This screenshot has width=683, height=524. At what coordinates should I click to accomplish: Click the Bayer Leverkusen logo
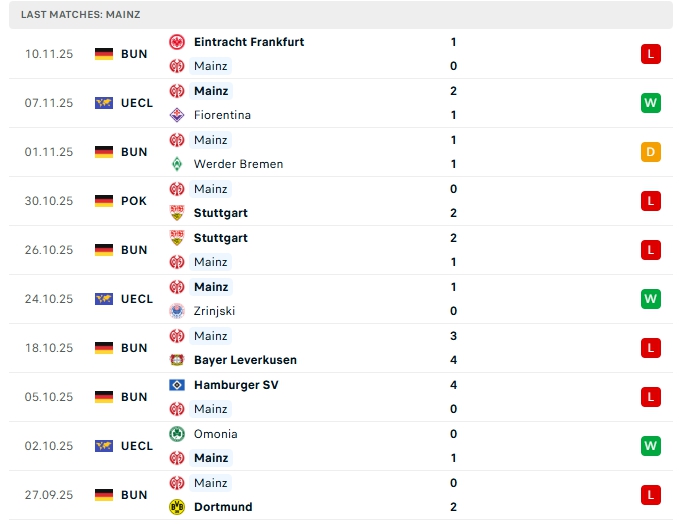coord(177,360)
